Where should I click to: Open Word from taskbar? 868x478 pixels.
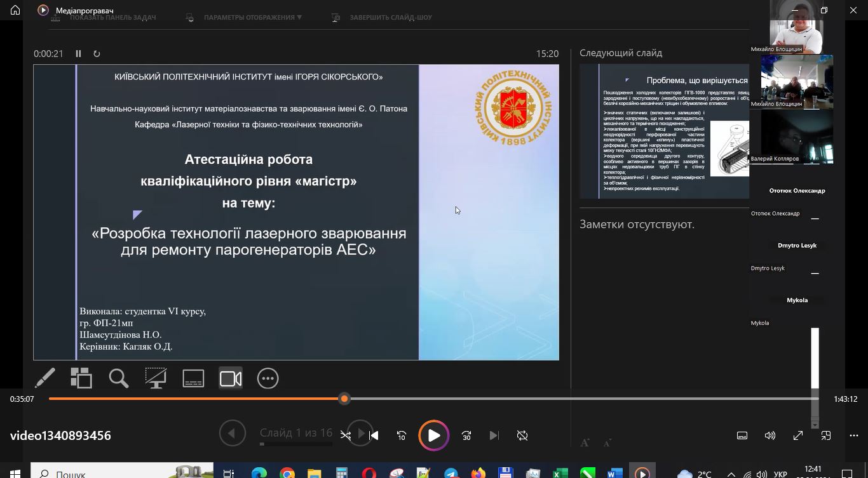pos(615,472)
